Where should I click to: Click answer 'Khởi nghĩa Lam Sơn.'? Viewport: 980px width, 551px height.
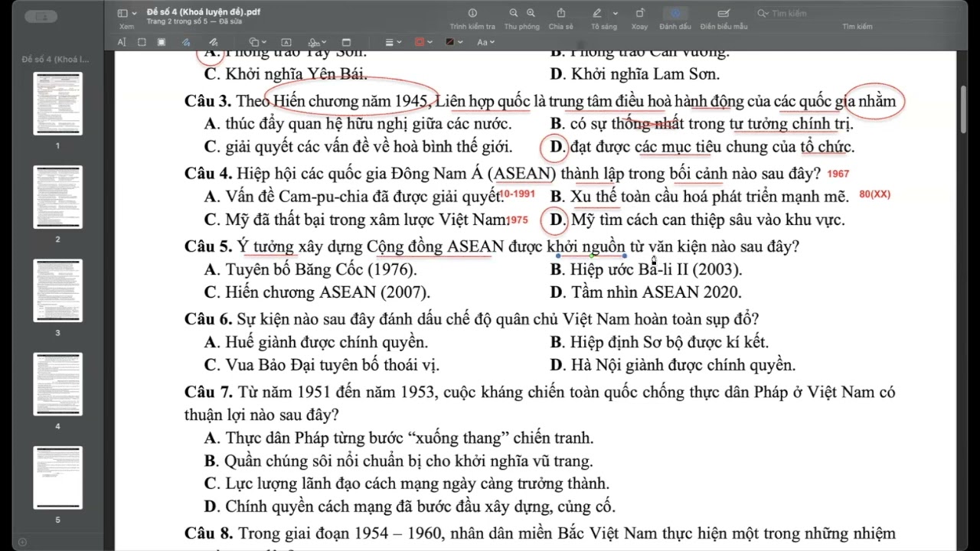click(645, 74)
